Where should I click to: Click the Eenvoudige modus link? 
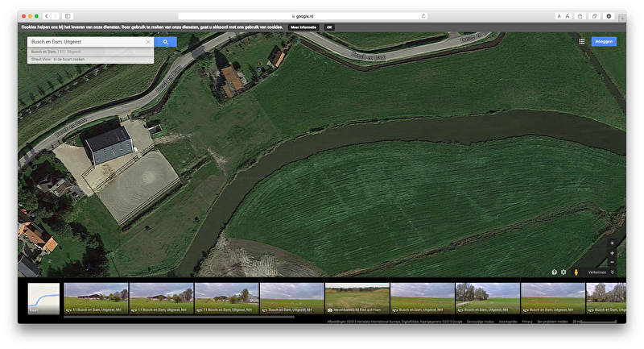click(x=480, y=322)
